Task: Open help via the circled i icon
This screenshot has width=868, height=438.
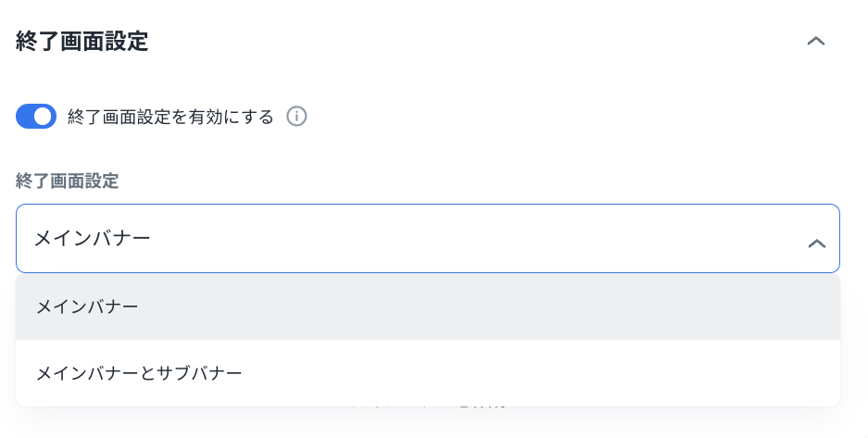Action: (296, 117)
